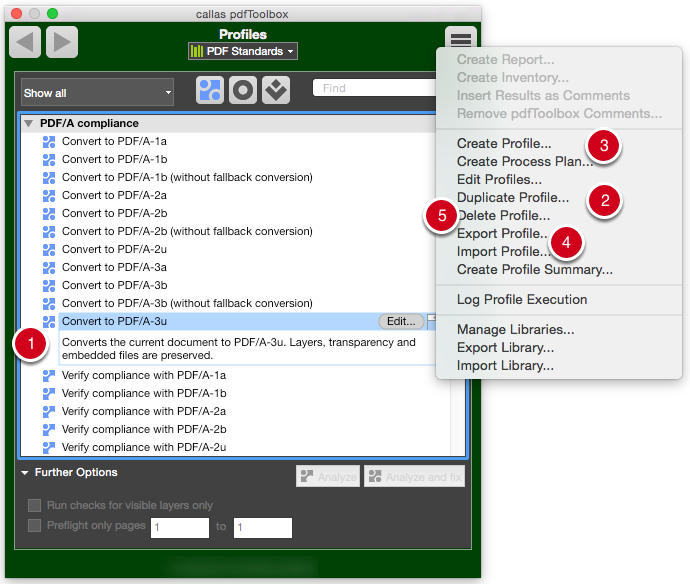Select the Profiles view icon
The image size is (690, 584).
tap(210, 90)
